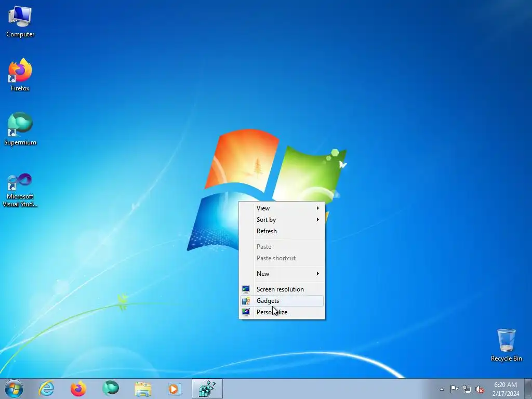Viewport: 532px width, 399px height.
Task: Open the Start menu orb
Action: pyautogui.click(x=14, y=389)
